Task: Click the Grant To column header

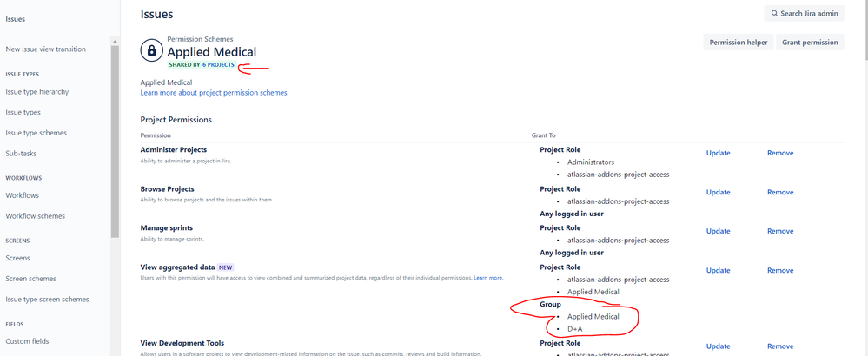Action: pos(544,135)
